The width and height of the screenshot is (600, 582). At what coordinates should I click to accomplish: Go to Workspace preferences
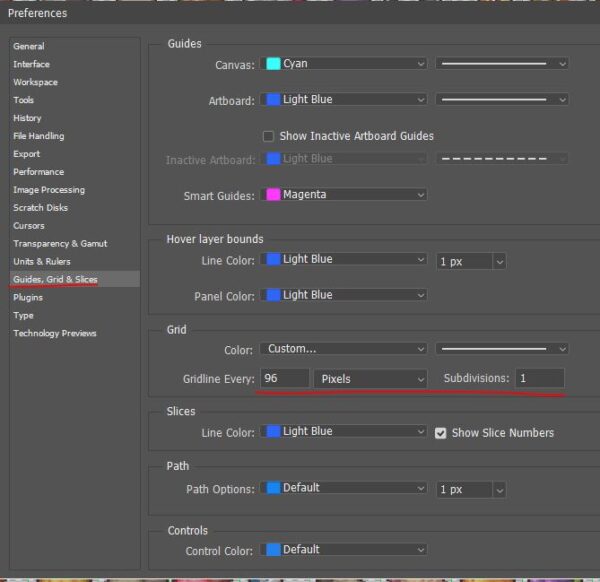(x=35, y=82)
